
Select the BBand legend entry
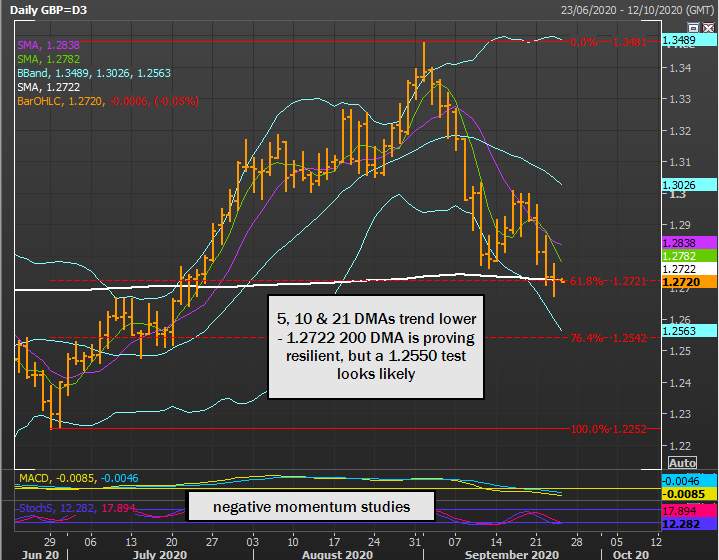[x=94, y=73]
